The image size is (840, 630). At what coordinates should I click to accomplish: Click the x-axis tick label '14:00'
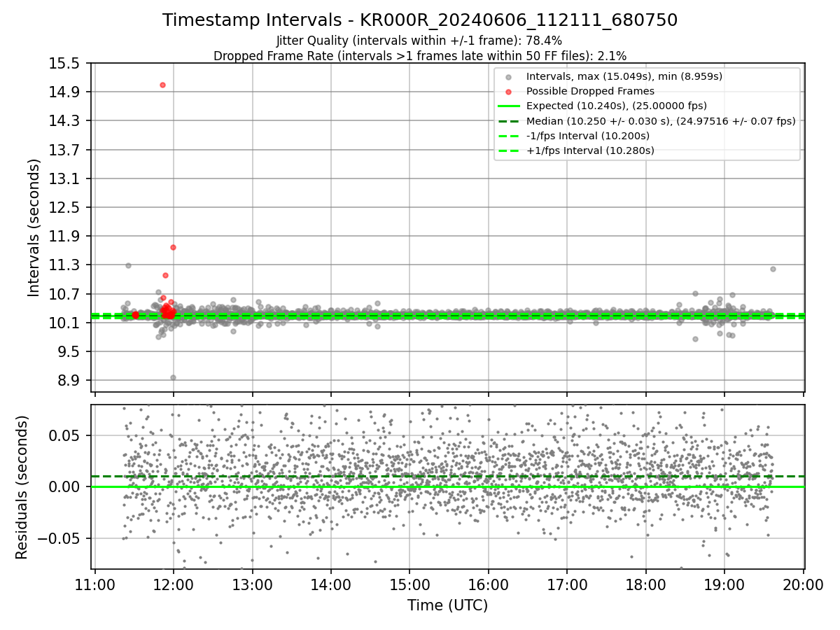tap(331, 585)
